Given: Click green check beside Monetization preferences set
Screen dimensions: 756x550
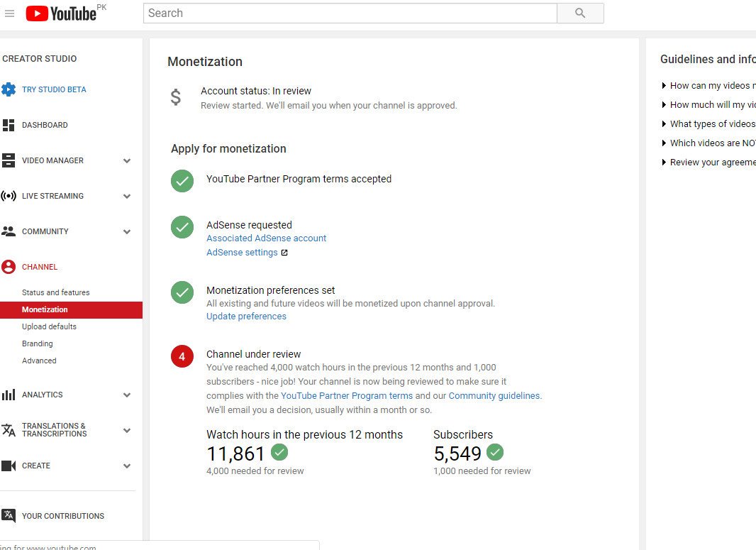Looking at the screenshot, I should (x=182, y=292).
